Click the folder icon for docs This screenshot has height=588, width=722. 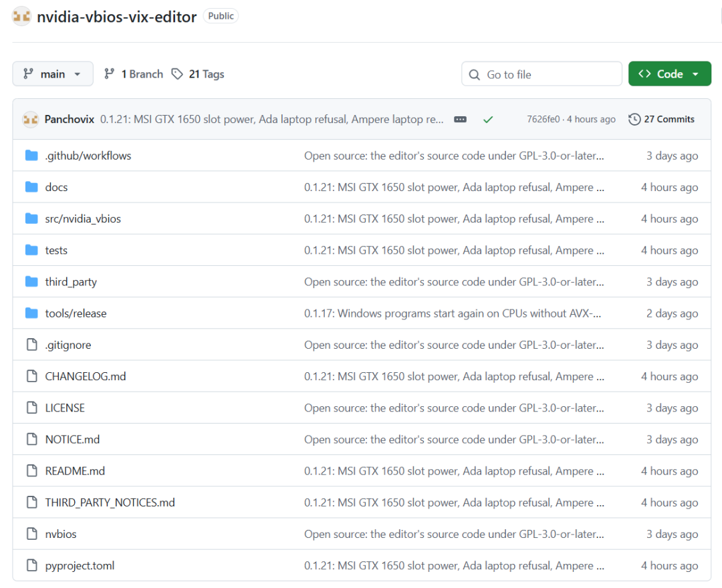[31, 187]
